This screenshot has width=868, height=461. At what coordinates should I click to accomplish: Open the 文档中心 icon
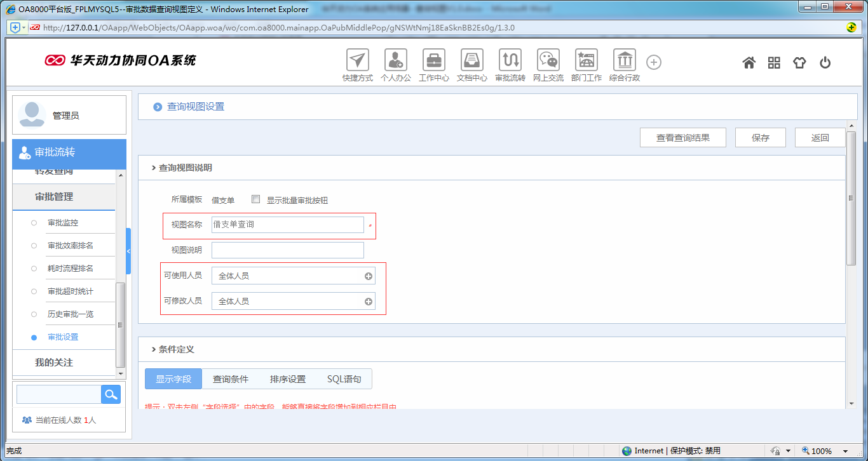(x=471, y=60)
